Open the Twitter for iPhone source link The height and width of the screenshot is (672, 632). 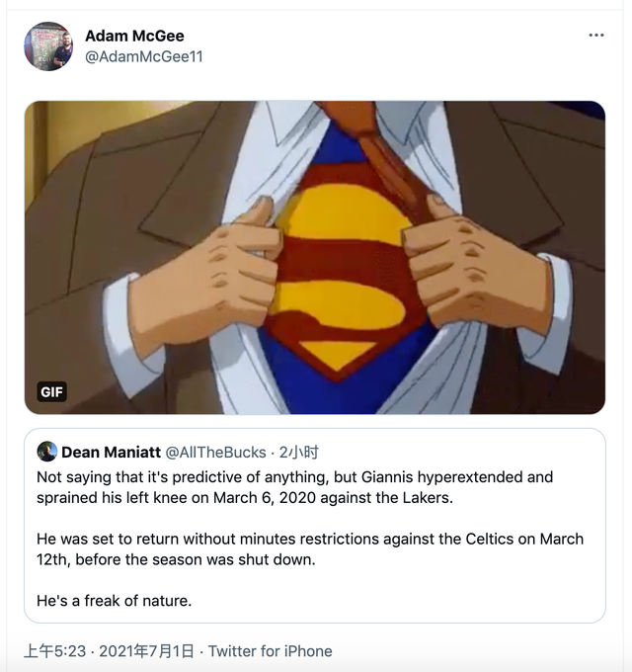270,651
